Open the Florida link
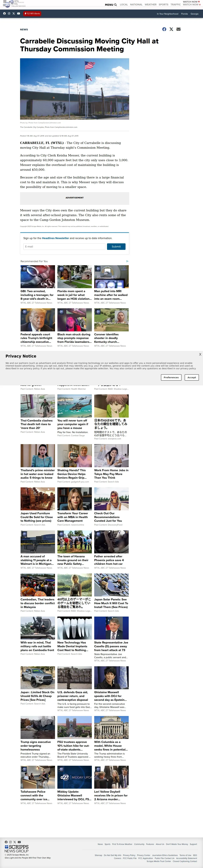The width and height of the screenshot is (203, 868). (185, 14)
